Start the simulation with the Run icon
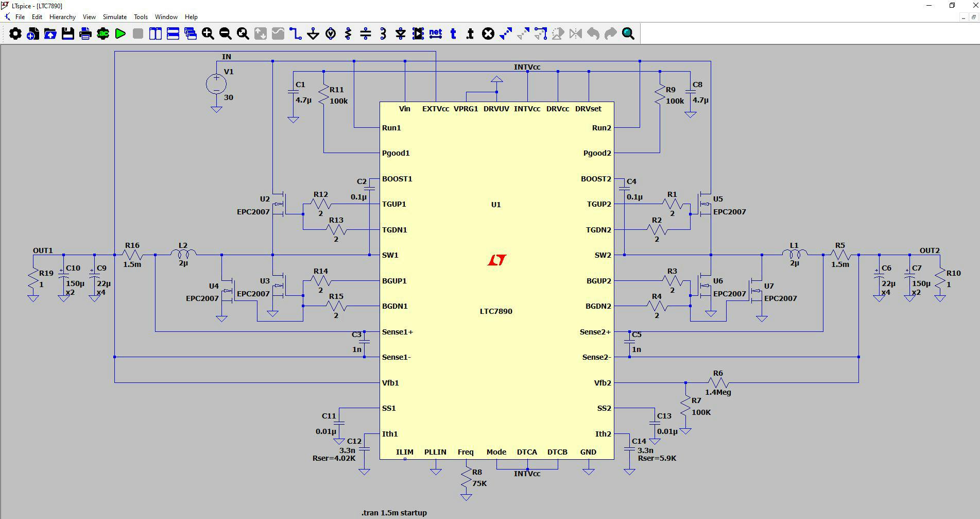980x519 pixels. pos(120,34)
